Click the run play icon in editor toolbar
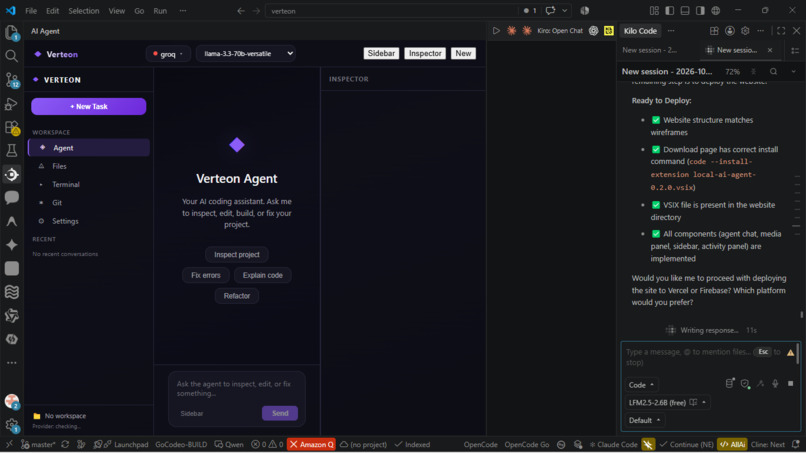The image size is (806, 453). click(496, 31)
